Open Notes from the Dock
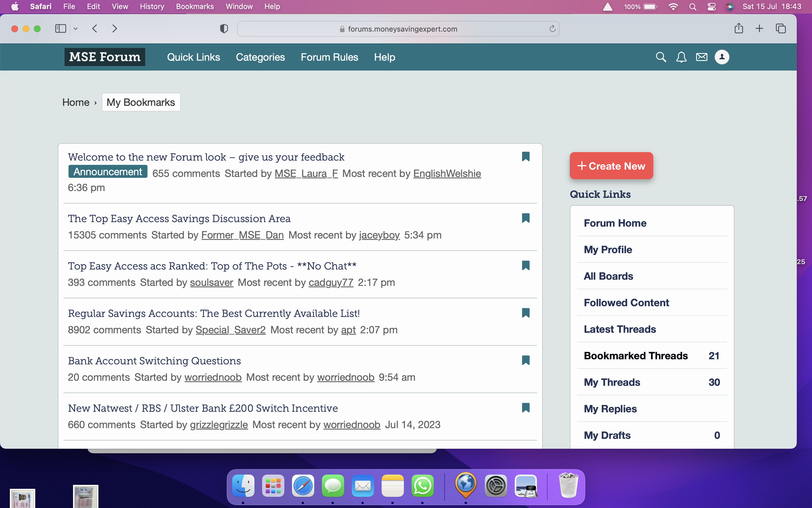Image resolution: width=812 pixels, height=508 pixels. click(x=392, y=485)
